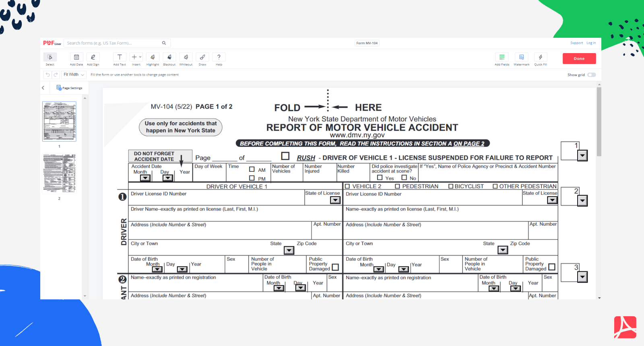Open the Fit Width zoom dropdown
The height and width of the screenshot is (346, 644).
pyautogui.click(x=74, y=75)
